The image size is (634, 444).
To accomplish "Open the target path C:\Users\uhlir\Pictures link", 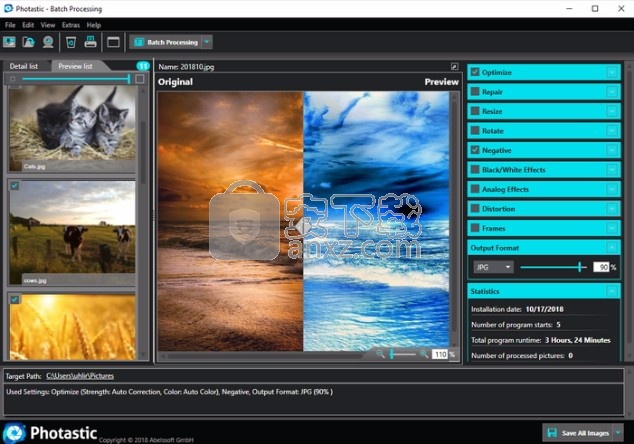I will (80, 376).
